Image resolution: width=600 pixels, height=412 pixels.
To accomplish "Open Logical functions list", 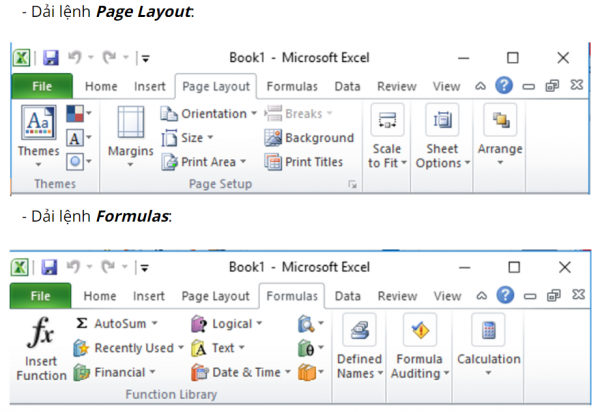I will tap(227, 324).
